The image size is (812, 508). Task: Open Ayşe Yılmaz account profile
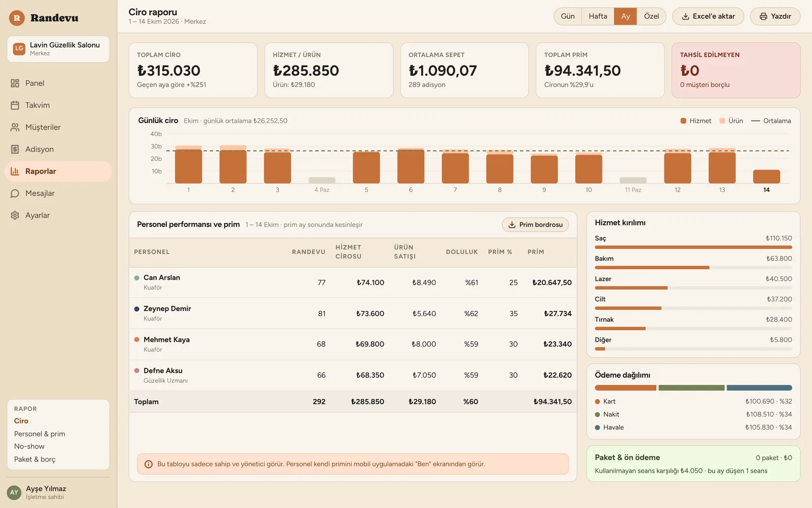(x=58, y=492)
